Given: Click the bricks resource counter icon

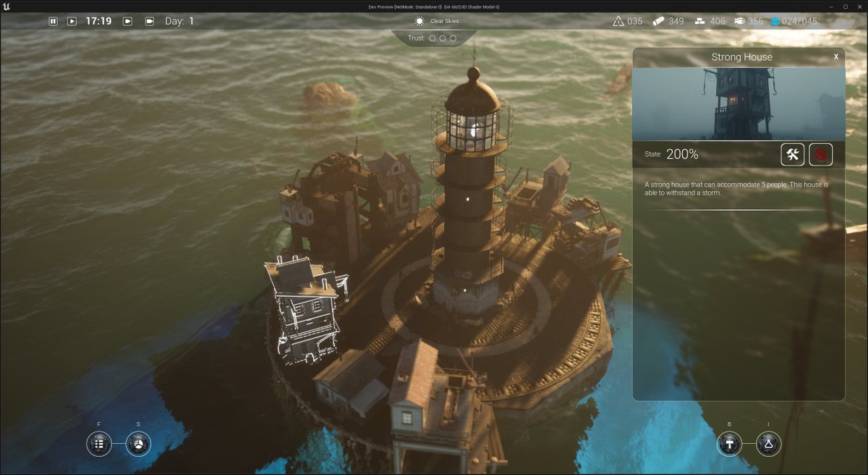Looking at the screenshot, I should click(x=700, y=21).
